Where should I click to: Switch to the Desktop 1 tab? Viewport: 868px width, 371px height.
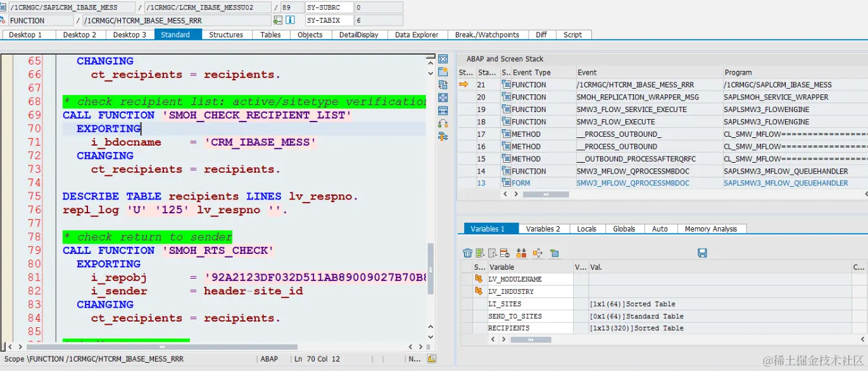[x=25, y=35]
